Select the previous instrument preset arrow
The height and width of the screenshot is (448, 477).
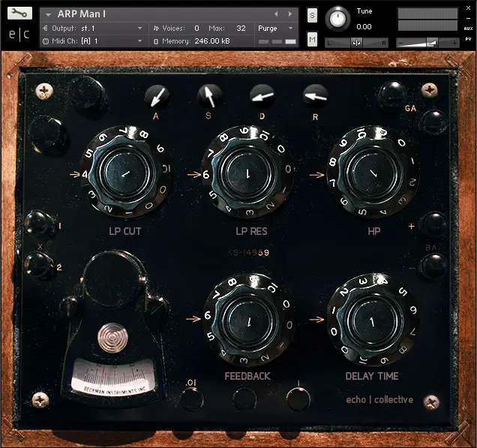[276, 14]
